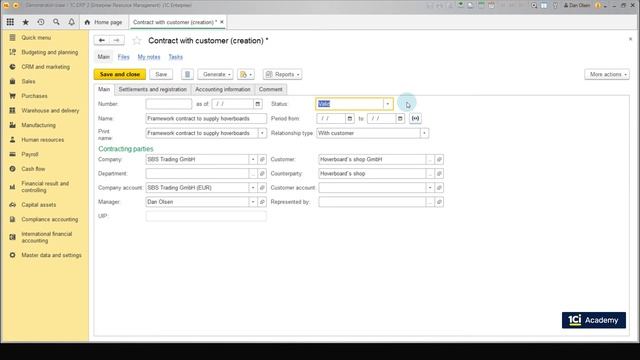The image size is (640, 360).
Task: Open Warehouse and delivery section
Action: pos(50,111)
